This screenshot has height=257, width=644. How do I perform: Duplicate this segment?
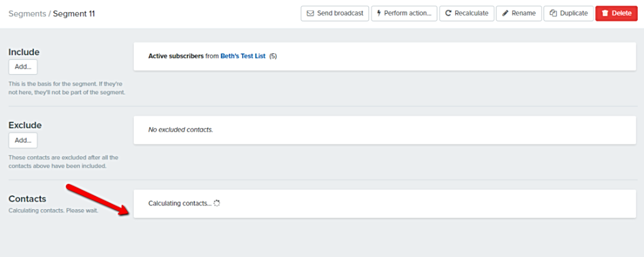click(569, 13)
